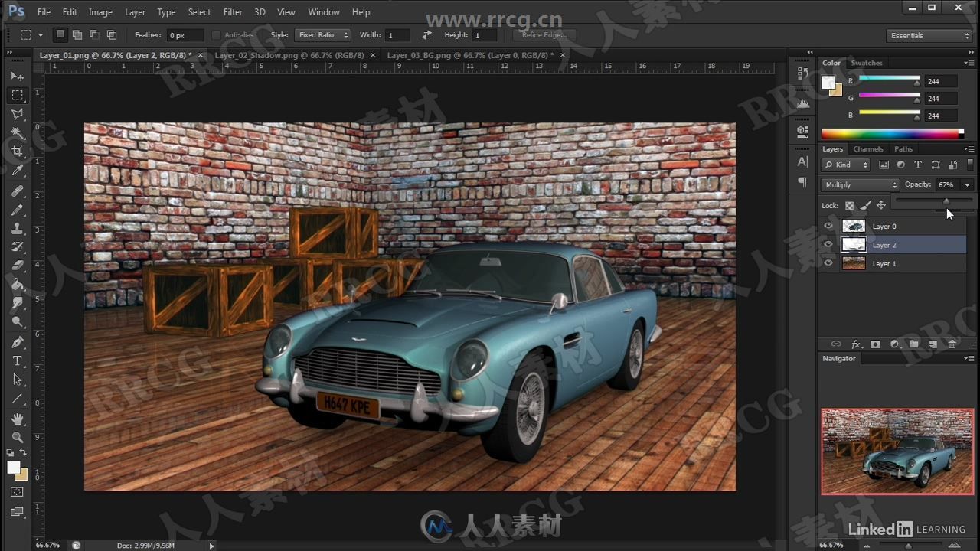Select the Eyedropper tool
Screen dimensions: 980x551
[17, 171]
